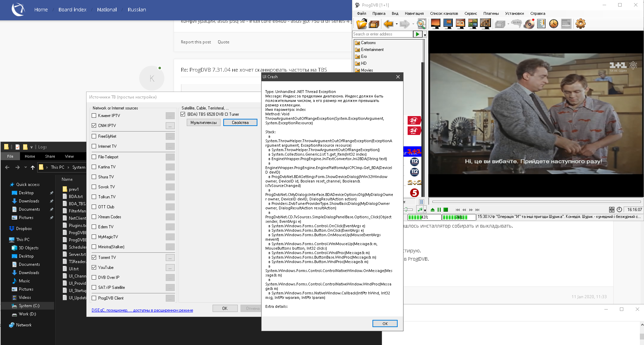Toggle the TBS 6528 DVB CI Tuner checkbox
644x345 pixels.
tap(183, 114)
